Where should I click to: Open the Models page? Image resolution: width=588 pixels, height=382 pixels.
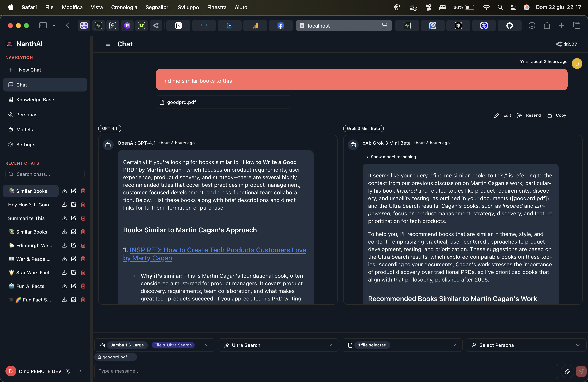[45, 129]
